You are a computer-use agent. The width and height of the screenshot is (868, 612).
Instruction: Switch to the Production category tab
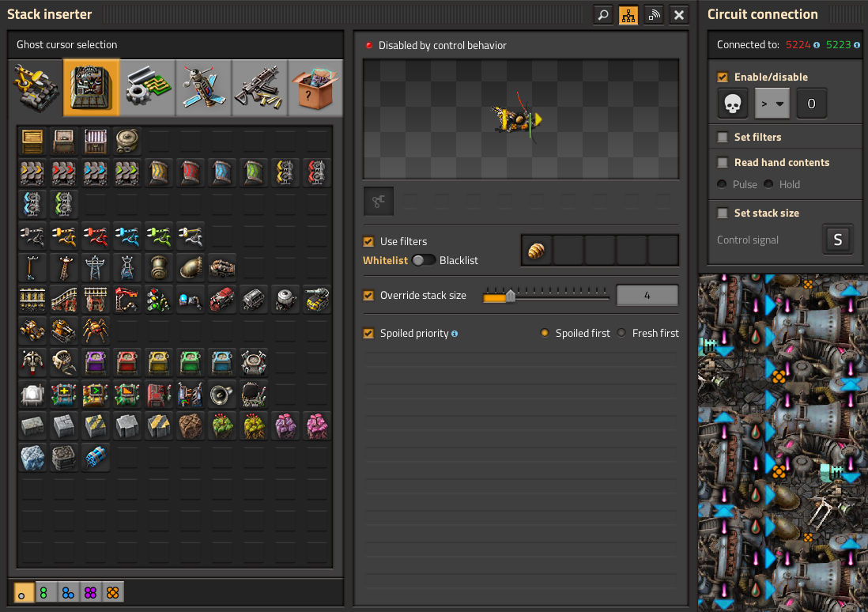pos(92,88)
